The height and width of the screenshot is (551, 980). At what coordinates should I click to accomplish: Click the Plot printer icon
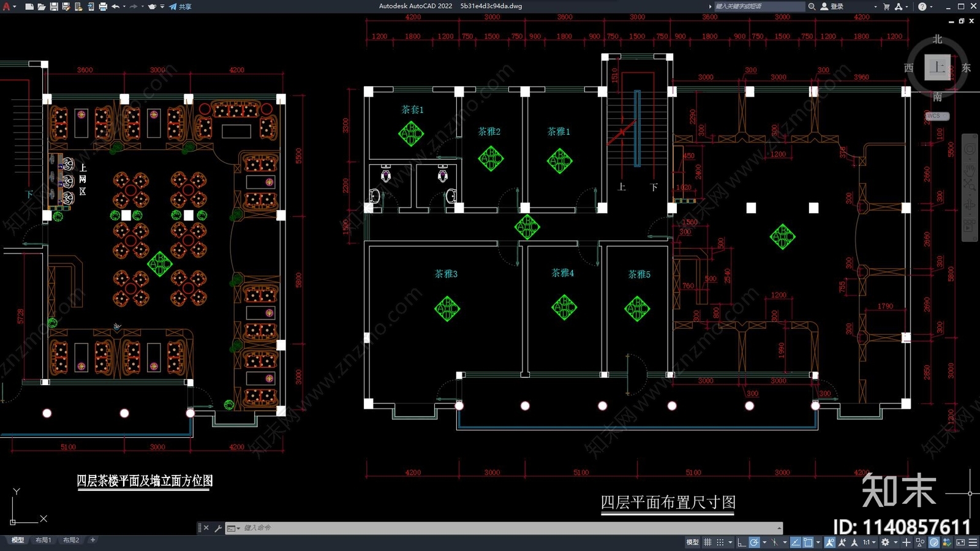click(103, 7)
